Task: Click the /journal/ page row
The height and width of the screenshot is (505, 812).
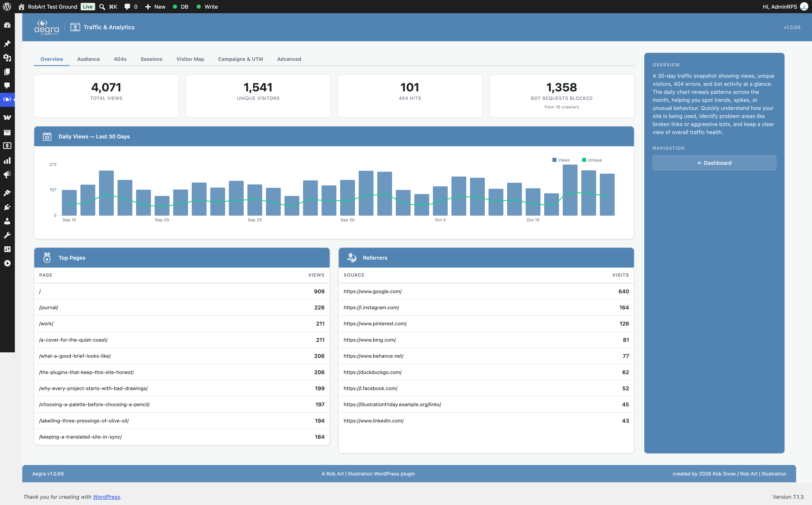Action: tap(182, 308)
